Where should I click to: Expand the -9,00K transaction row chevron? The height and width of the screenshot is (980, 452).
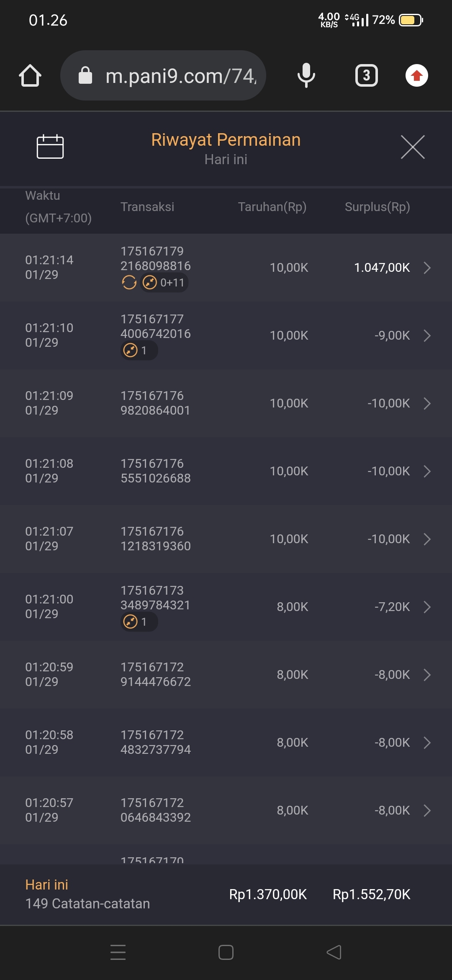coord(427,335)
